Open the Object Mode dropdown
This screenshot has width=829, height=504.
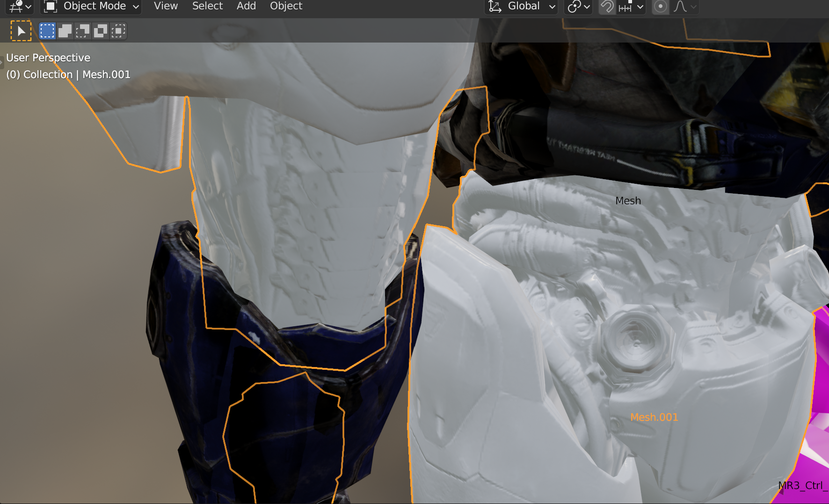(x=92, y=7)
